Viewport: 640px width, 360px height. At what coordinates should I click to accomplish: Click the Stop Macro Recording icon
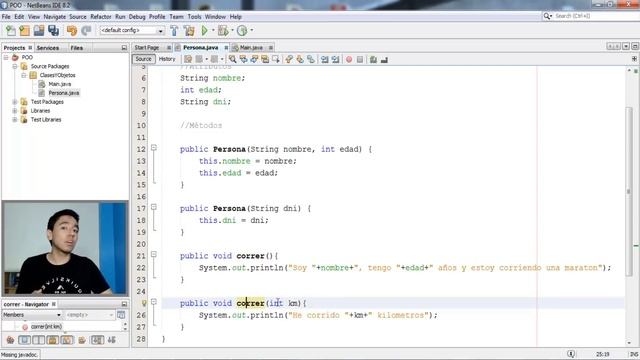click(x=360, y=60)
